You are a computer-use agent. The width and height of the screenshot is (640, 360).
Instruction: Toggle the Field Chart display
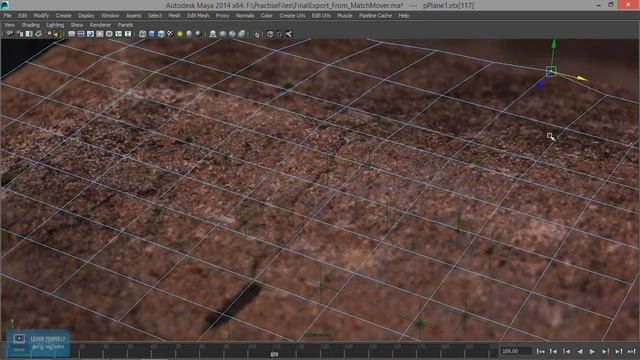[x=109, y=34]
